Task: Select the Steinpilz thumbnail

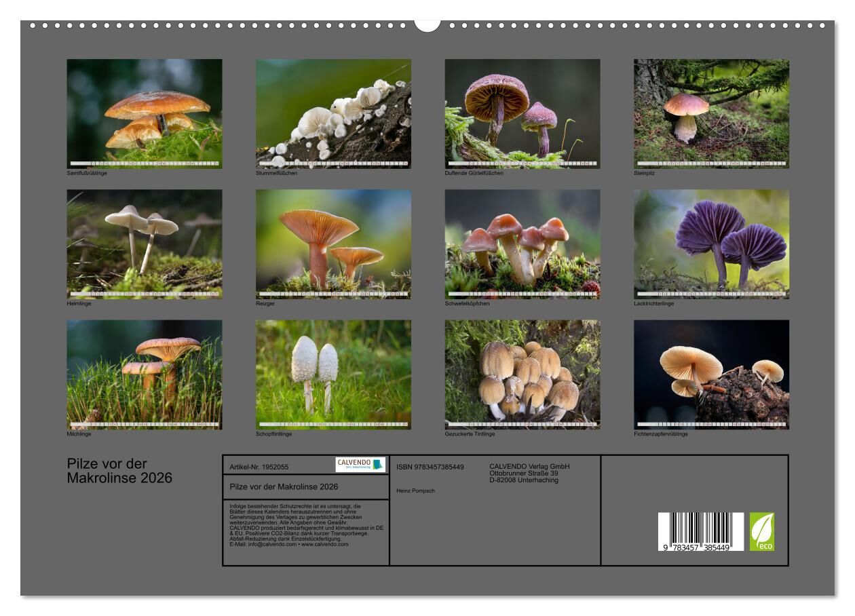Action: (711, 113)
